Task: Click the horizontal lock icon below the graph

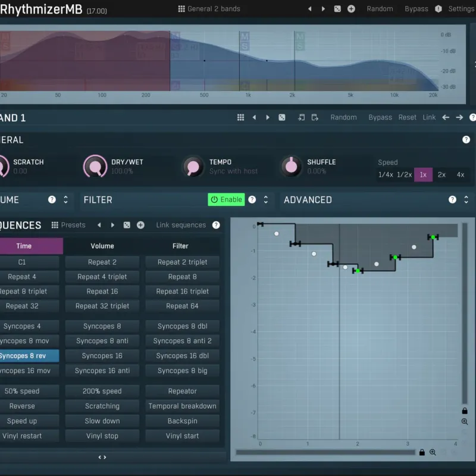Action: pyautogui.click(x=422, y=452)
